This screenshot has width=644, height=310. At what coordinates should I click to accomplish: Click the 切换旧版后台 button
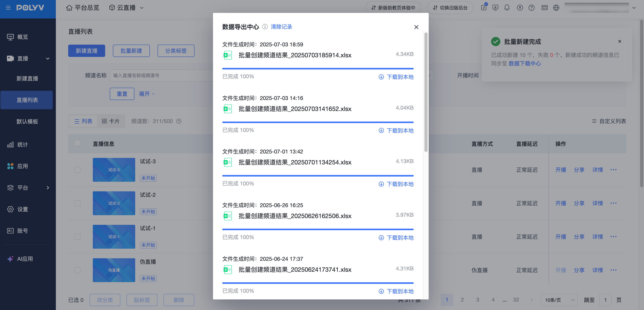pyautogui.click(x=450, y=8)
